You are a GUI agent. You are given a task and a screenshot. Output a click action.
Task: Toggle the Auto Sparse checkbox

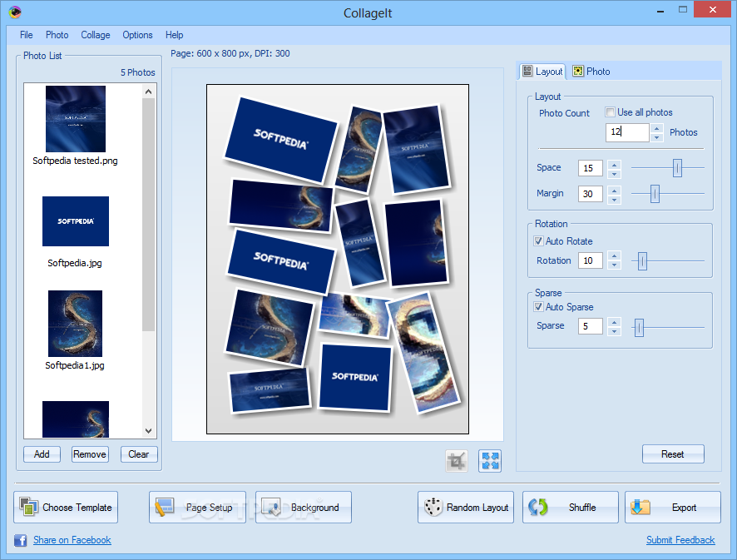(539, 307)
